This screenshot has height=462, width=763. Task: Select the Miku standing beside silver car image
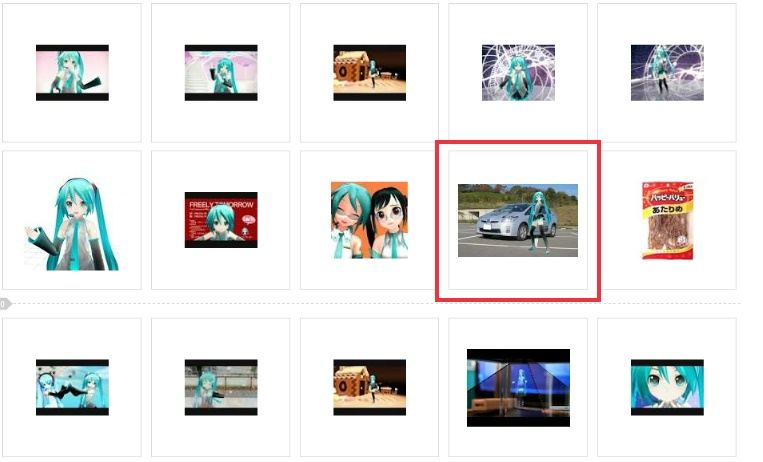[518, 221]
